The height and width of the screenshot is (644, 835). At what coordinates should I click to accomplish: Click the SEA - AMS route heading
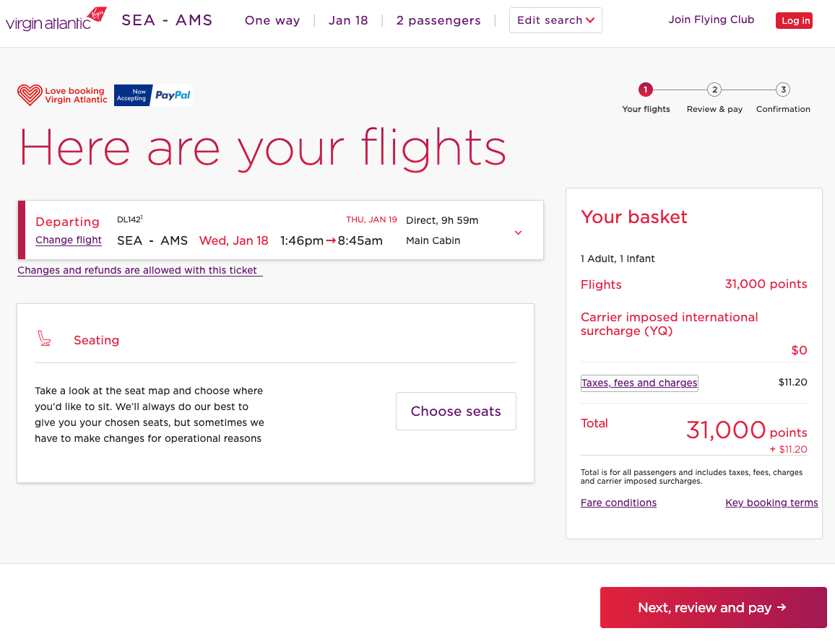tap(167, 20)
